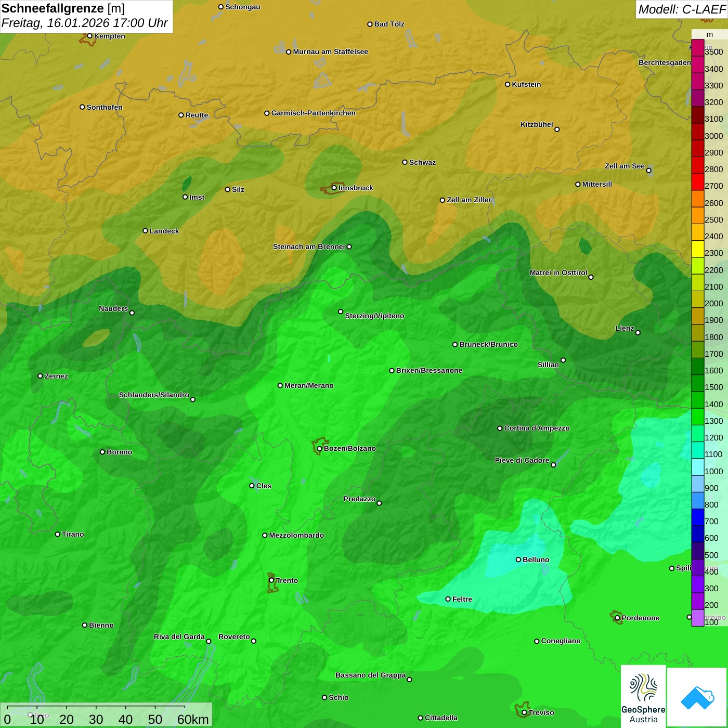728x728 pixels.
Task: Click the 'Pieve di Cadore' label
Action: coord(522,460)
